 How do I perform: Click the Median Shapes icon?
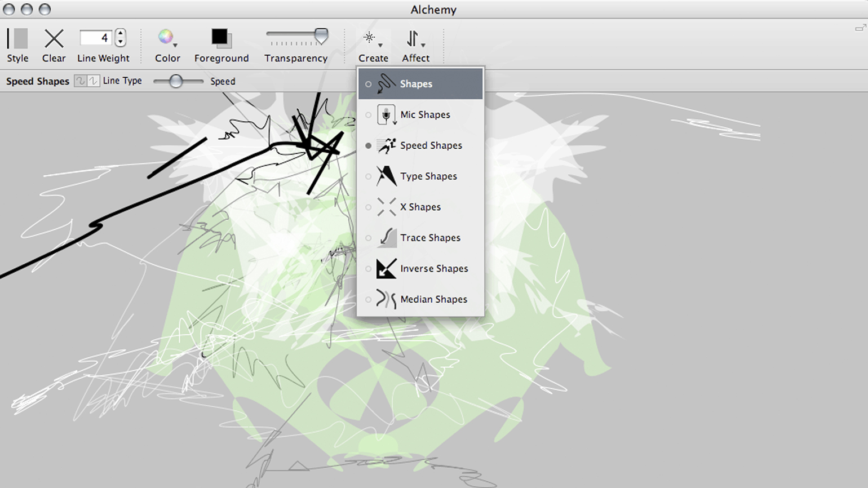point(386,299)
